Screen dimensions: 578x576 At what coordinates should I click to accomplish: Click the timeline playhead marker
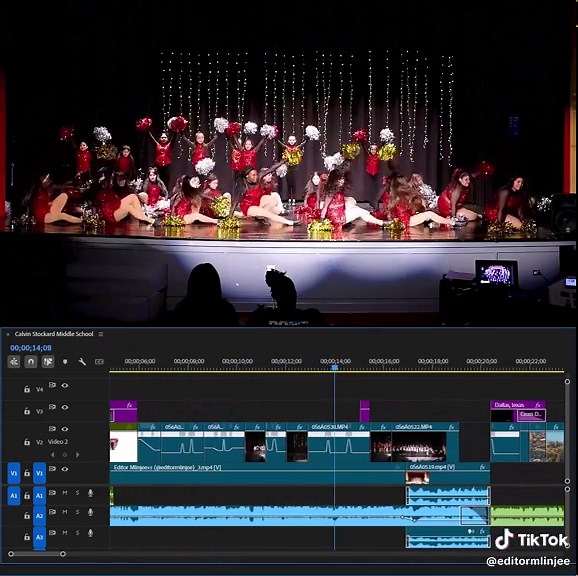(x=335, y=367)
